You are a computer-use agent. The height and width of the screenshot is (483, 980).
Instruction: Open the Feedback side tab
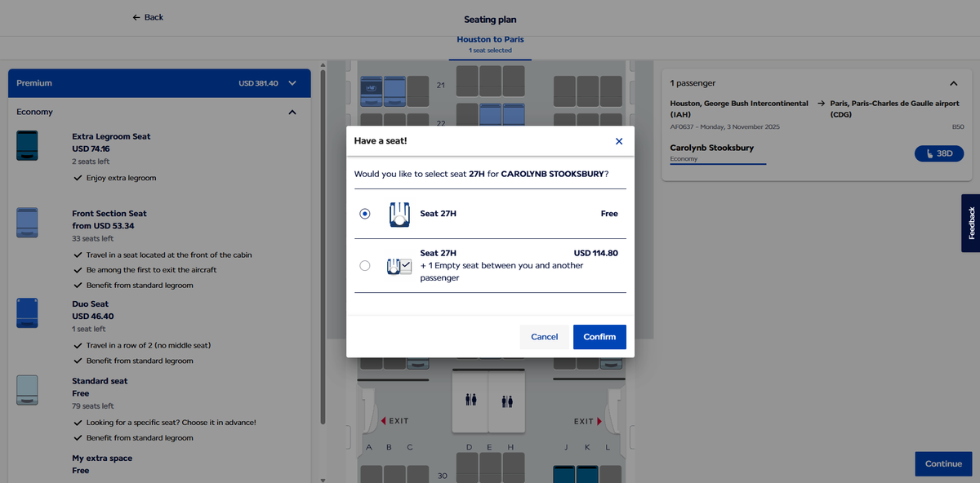[x=970, y=223]
